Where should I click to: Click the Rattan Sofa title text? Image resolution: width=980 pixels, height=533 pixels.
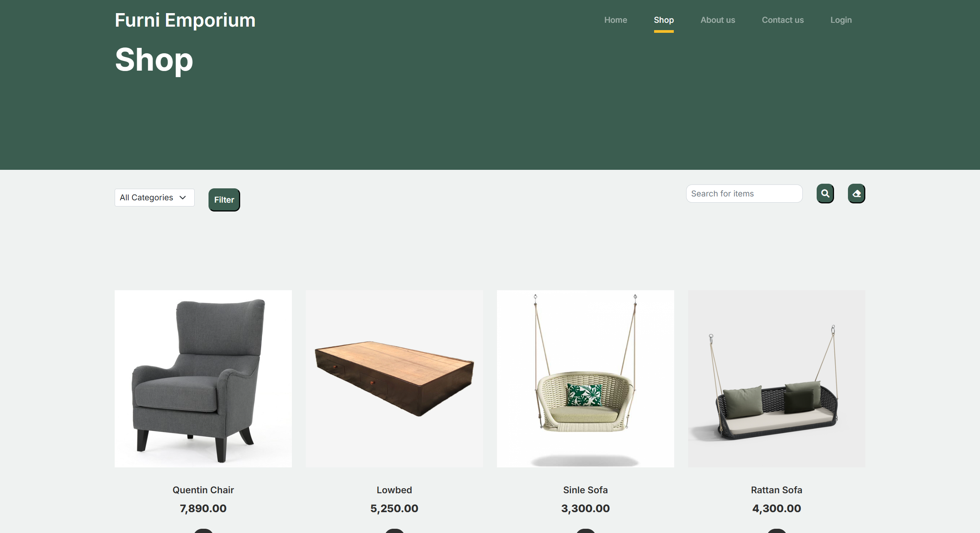(x=777, y=490)
